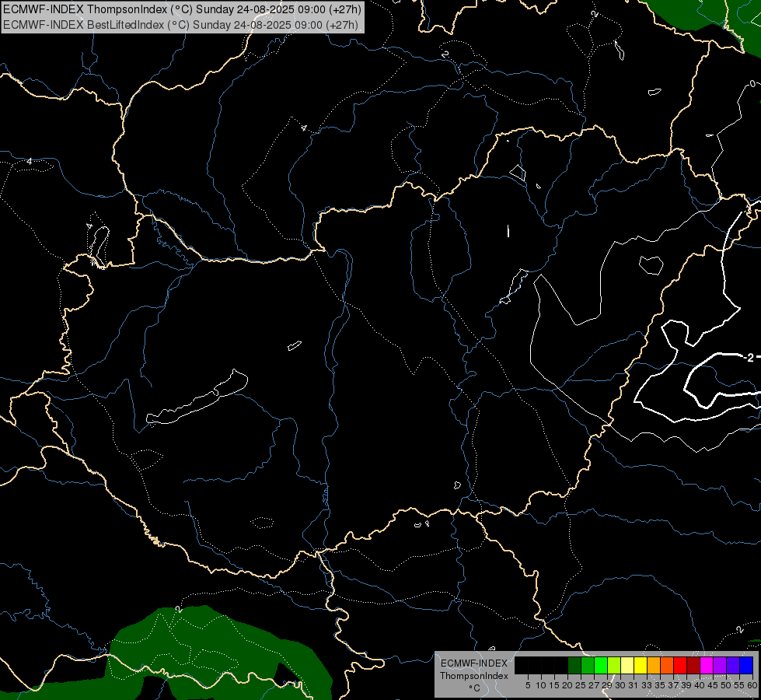761x700 pixels.
Task: Click the legend unit °C
Action: pyautogui.click(x=475, y=688)
